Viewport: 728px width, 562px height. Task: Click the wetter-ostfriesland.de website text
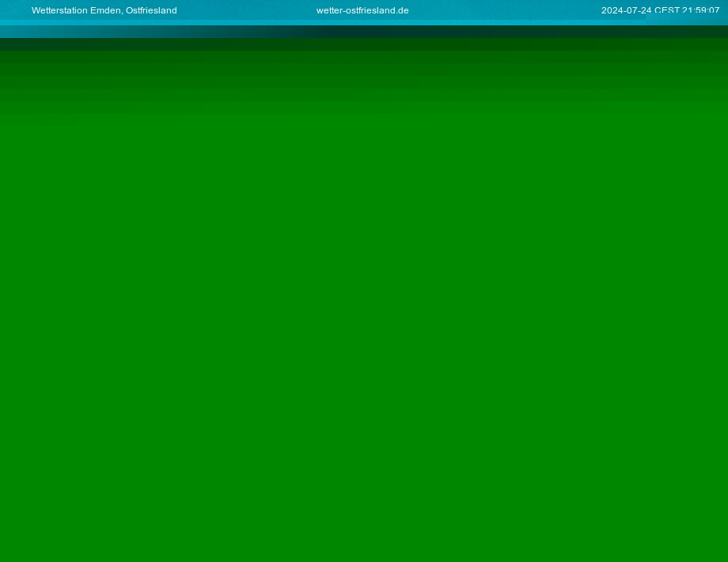pos(362,10)
